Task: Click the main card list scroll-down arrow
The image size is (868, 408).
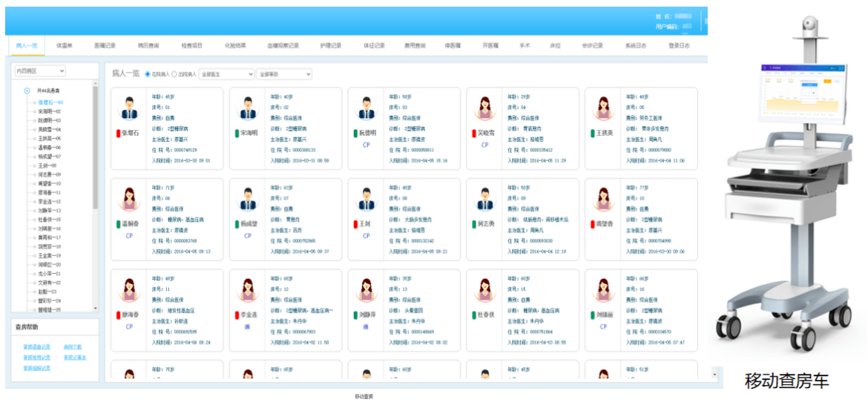Action: point(714,374)
